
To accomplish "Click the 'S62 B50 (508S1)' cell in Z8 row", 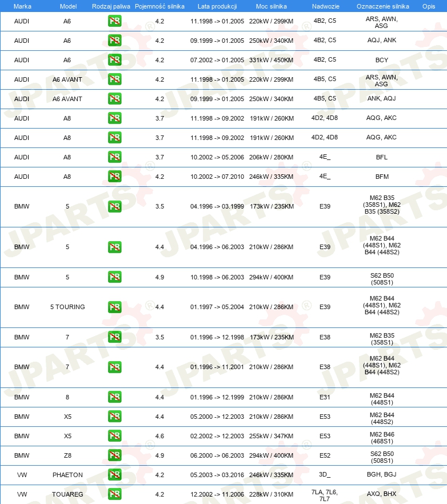I will point(382,457).
